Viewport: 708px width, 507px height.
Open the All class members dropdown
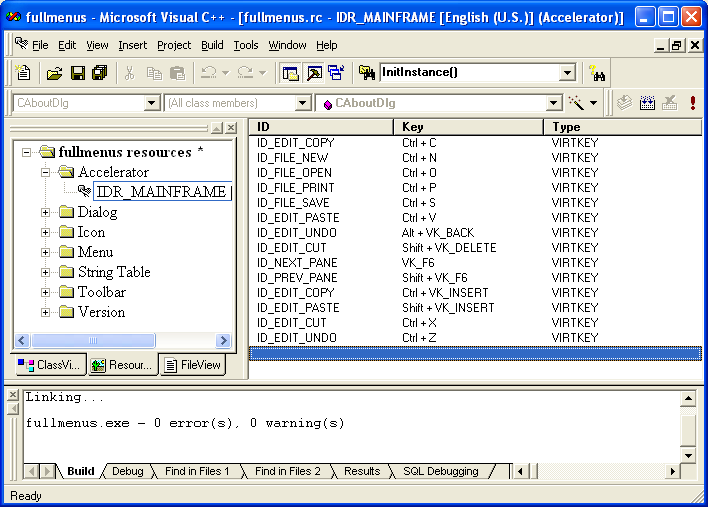click(x=303, y=103)
